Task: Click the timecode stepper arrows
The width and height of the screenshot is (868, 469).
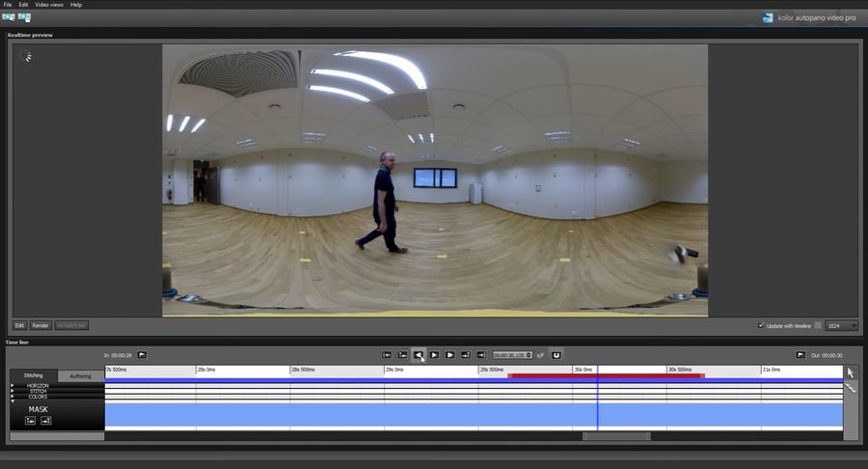Action: pyautogui.click(x=529, y=355)
